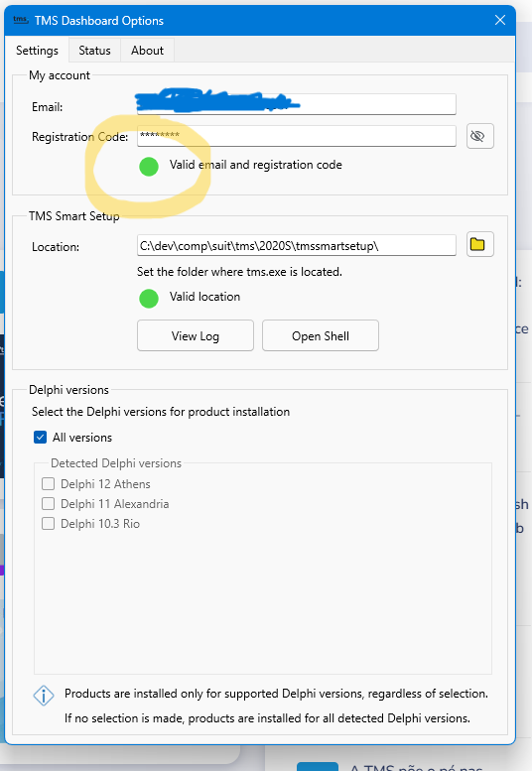The image size is (532, 771).
Task: Select the Settings tab
Action: coord(37,51)
